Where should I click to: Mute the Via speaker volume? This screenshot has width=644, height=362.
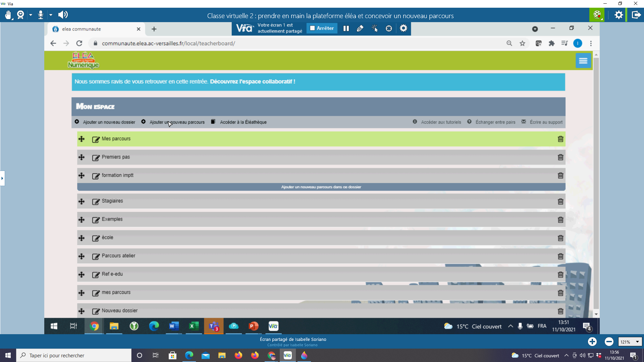tap(63, 15)
